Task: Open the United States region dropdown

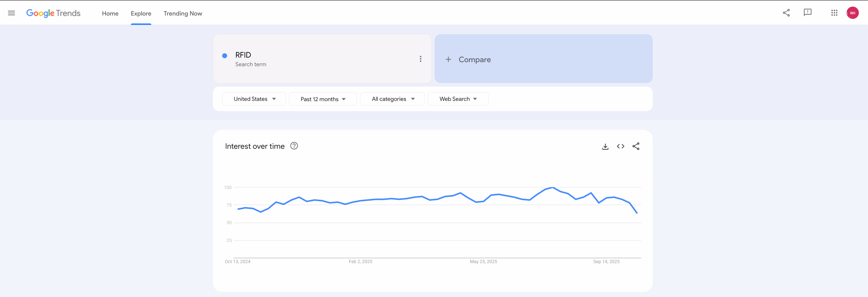Action: pyautogui.click(x=254, y=99)
